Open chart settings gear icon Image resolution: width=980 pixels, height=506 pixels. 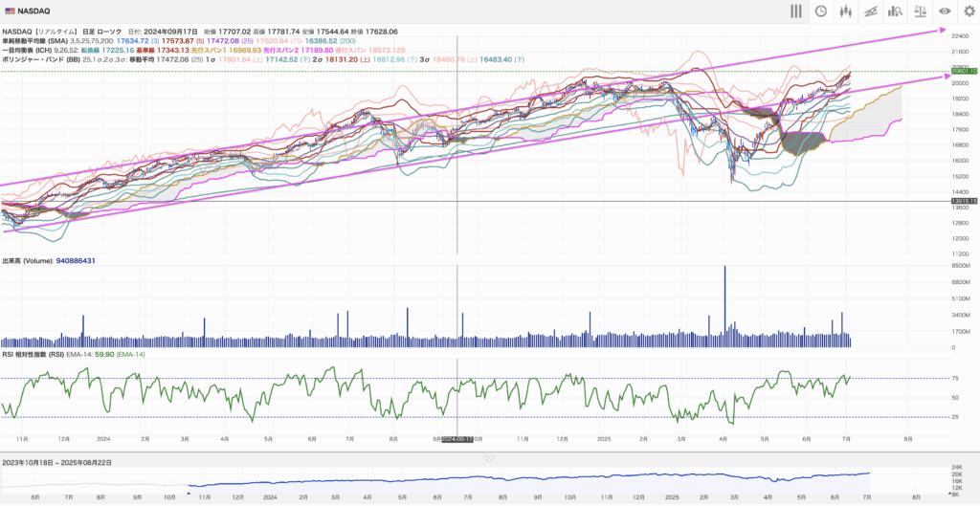tap(969, 11)
